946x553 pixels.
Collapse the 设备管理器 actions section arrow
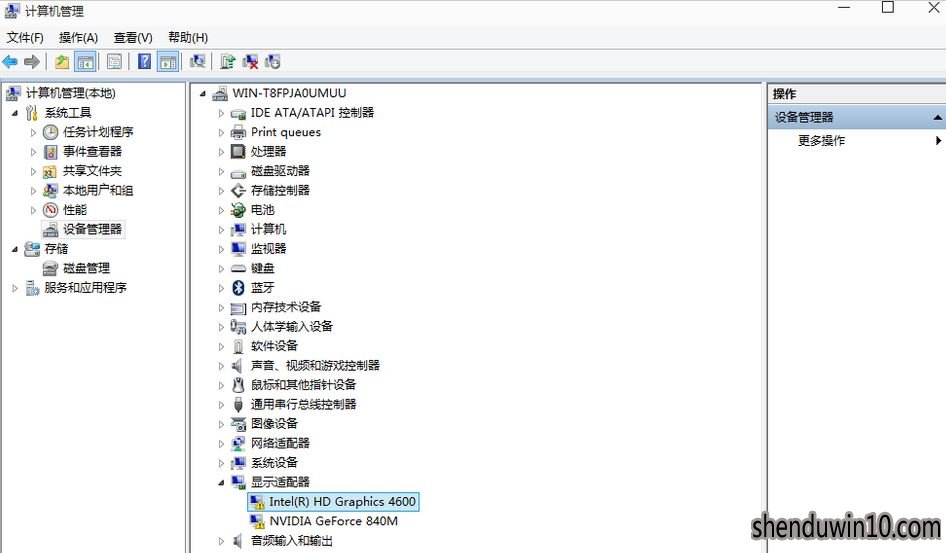937,118
